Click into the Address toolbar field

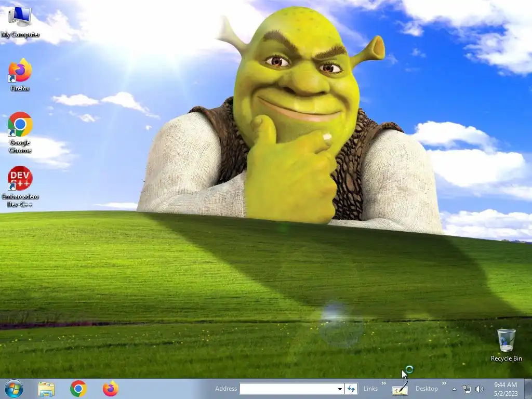pyautogui.click(x=288, y=389)
